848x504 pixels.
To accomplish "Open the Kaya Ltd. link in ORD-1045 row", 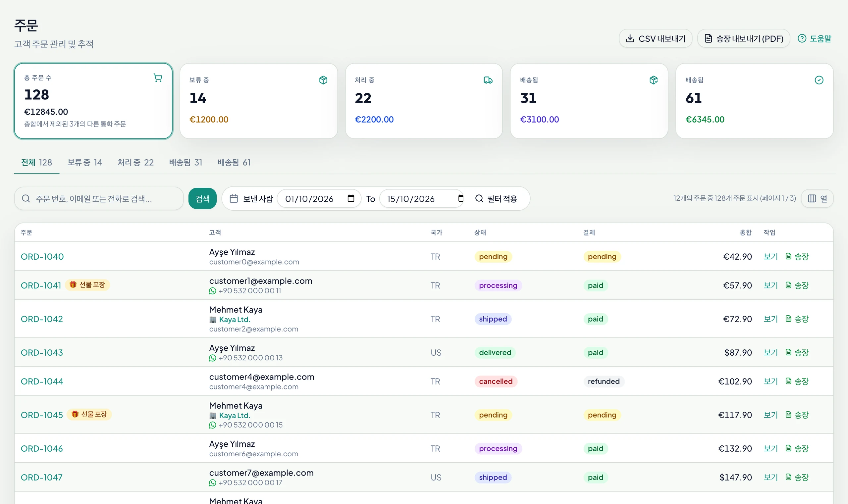I will (x=235, y=416).
